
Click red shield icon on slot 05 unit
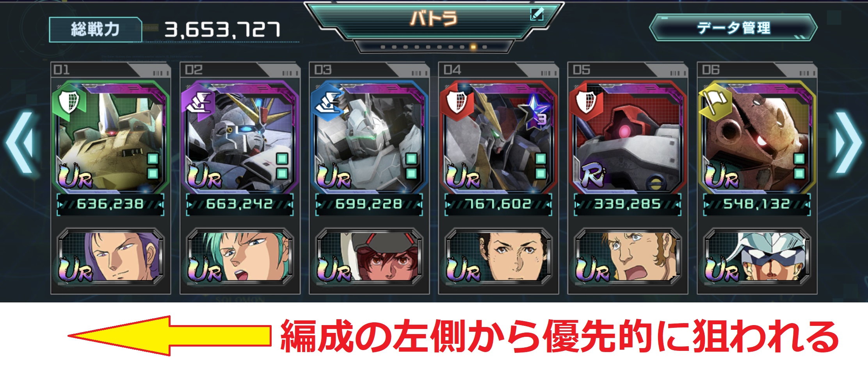click(x=586, y=102)
